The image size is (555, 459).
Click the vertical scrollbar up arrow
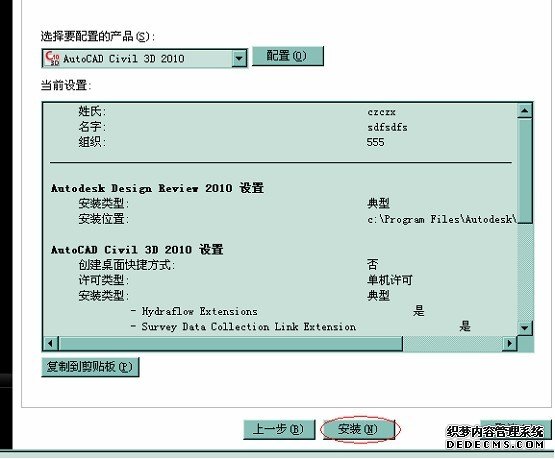pos(524,111)
